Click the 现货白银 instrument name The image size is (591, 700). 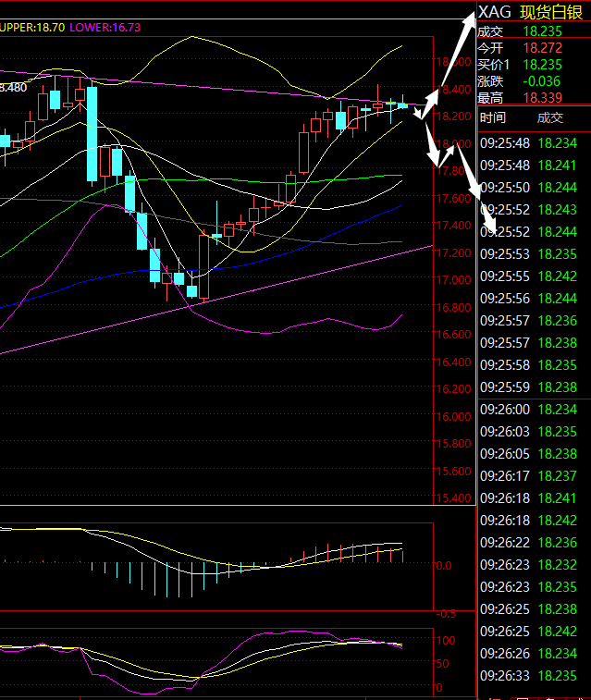click(x=551, y=12)
